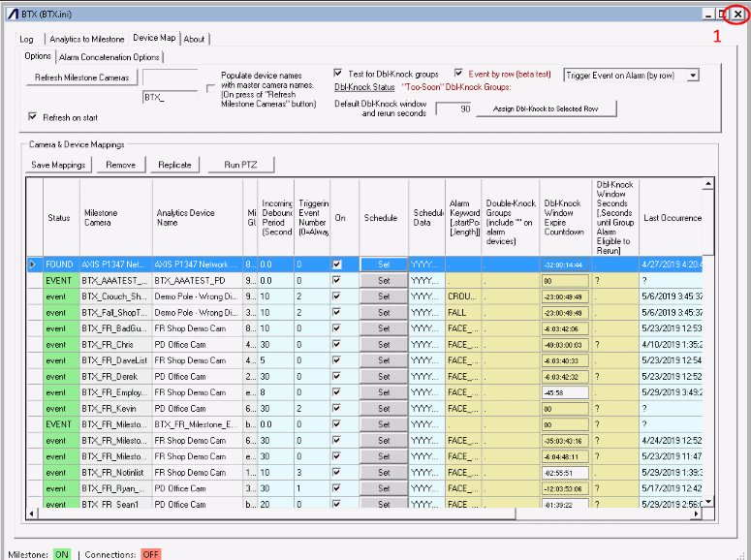751x560 pixels.
Task: Click FOUND status cell
Action: (x=61, y=264)
